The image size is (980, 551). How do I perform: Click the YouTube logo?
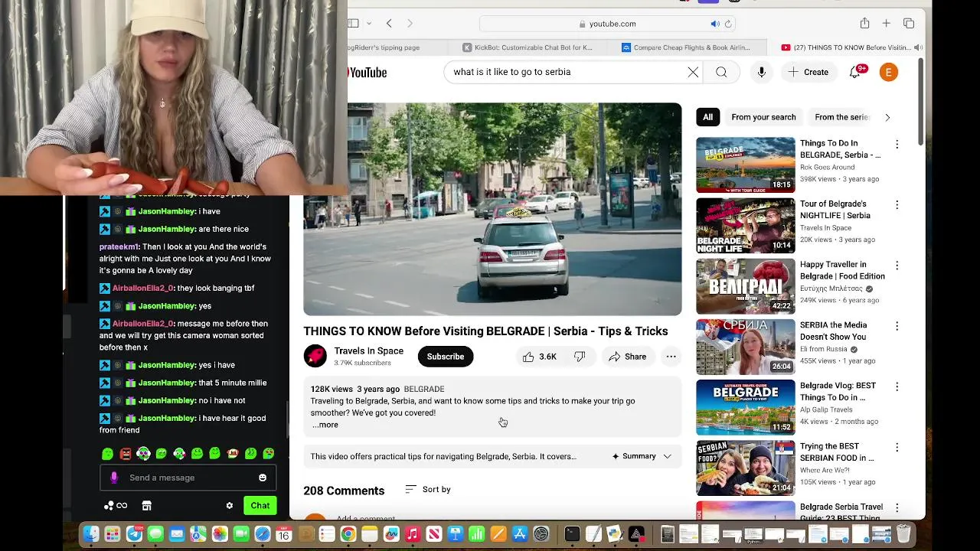point(367,73)
